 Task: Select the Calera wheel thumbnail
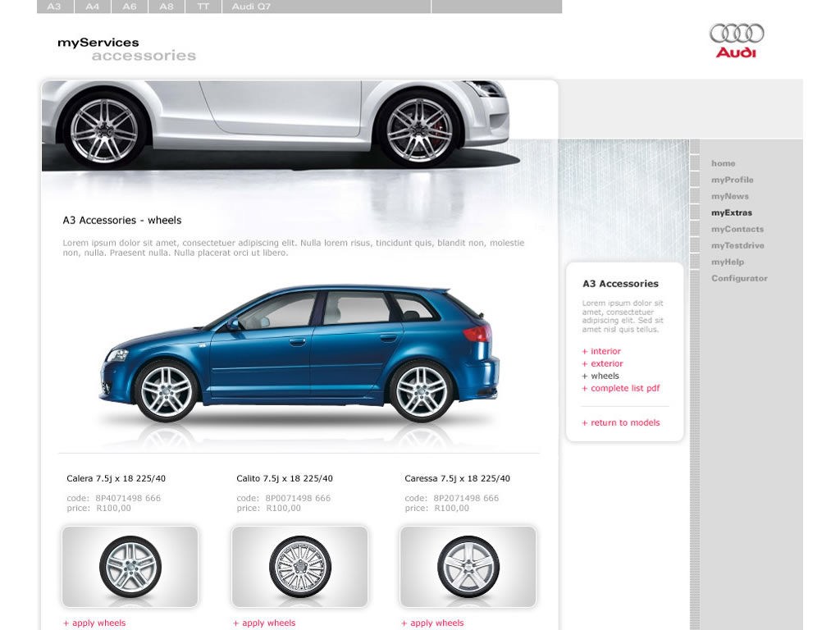pos(130,567)
